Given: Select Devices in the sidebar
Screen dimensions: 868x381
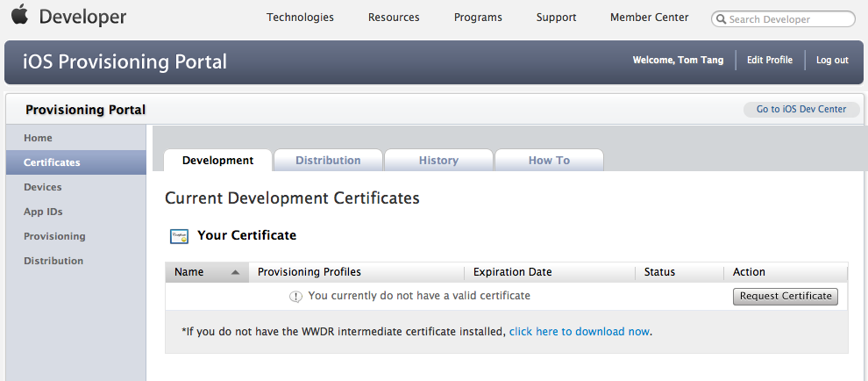Looking at the screenshot, I should pos(43,187).
